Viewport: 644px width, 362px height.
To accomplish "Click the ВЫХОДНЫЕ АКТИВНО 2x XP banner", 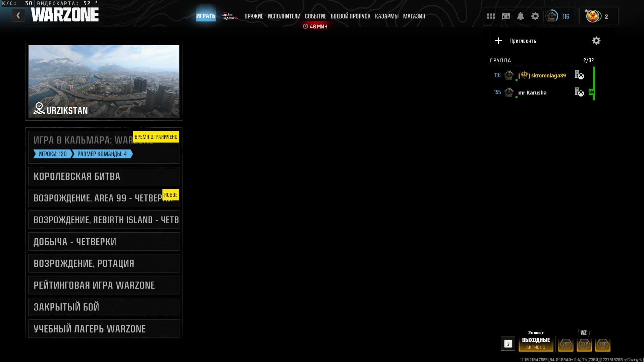I will tap(536, 342).
